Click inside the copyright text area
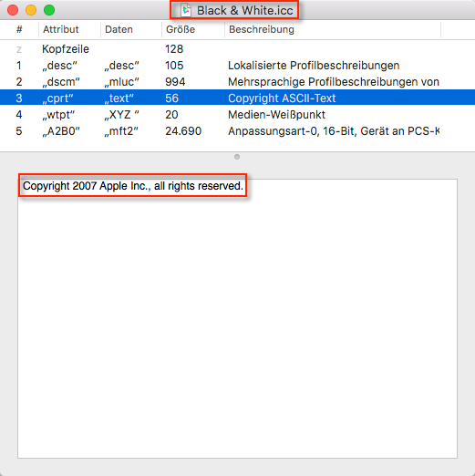This screenshot has width=475, height=476. pos(237,318)
